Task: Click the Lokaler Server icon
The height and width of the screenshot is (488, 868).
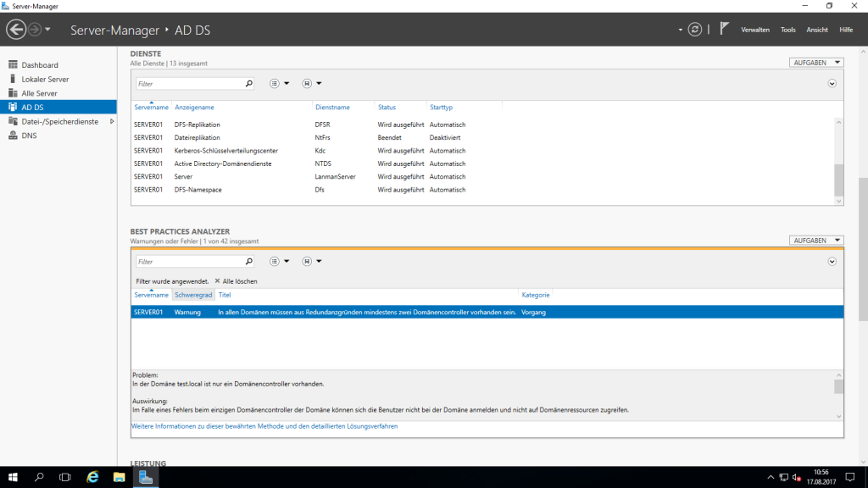Action: [x=13, y=79]
